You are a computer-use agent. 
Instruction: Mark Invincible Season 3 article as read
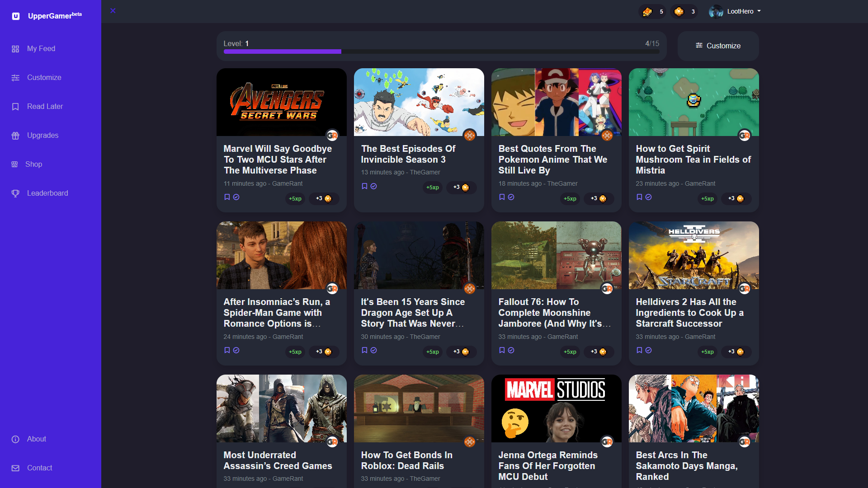[374, 186]
